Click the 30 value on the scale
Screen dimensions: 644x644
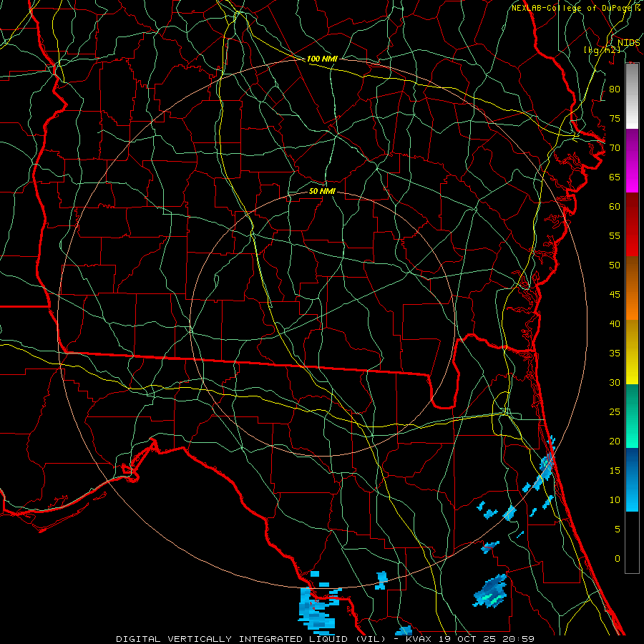[x=615, y=382]
